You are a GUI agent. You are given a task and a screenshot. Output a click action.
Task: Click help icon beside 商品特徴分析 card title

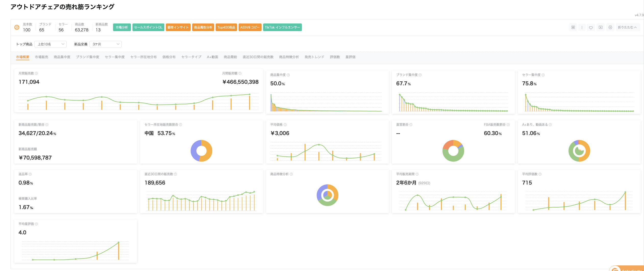click(291, 174)
